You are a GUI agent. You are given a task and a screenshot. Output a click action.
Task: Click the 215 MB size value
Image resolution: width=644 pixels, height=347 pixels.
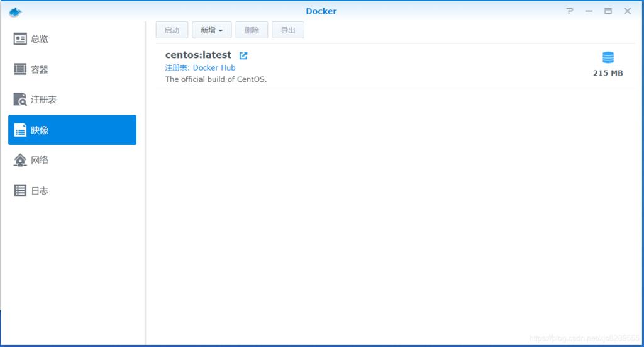point(608,73)
